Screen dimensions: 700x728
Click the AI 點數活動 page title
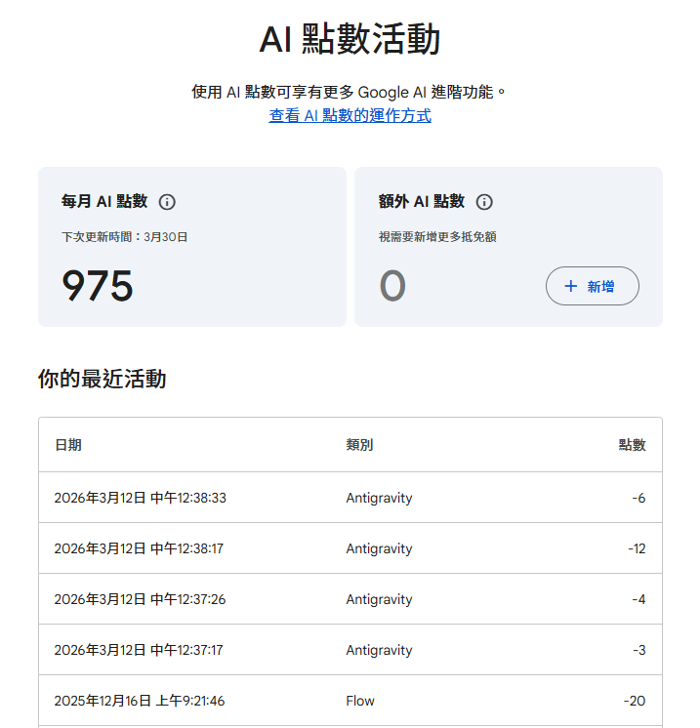pos(350,39)
